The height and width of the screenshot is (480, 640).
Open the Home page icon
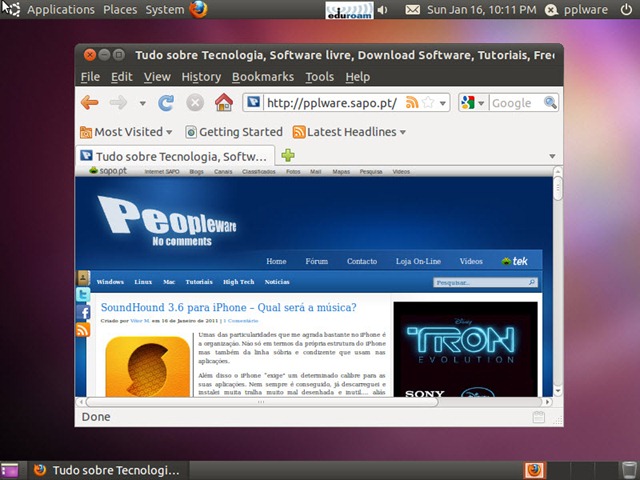click(x=224, y=102)
